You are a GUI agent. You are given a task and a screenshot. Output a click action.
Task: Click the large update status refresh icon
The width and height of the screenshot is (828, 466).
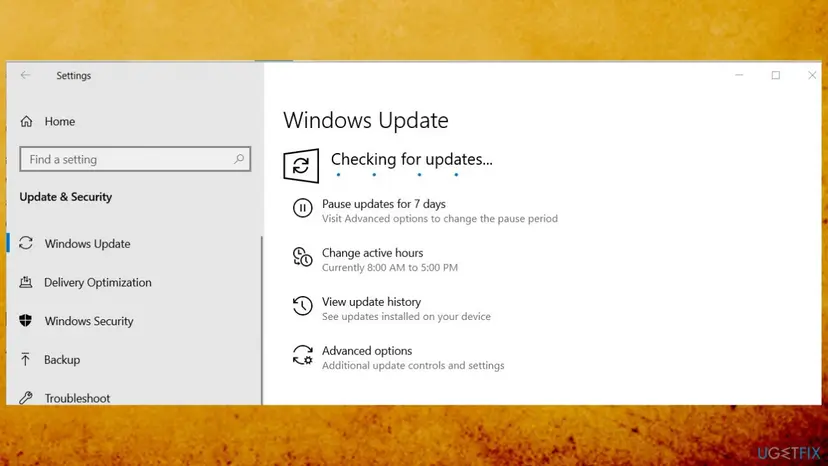tap(301, 166)
